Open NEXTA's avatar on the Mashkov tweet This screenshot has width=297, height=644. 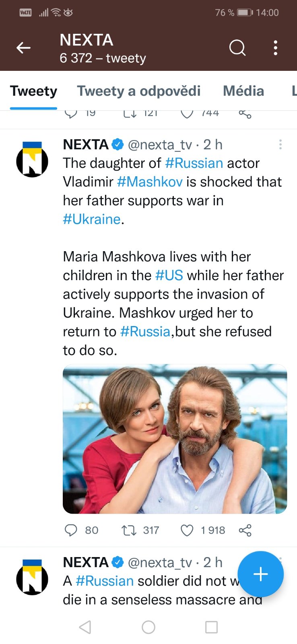coord(32,159)
